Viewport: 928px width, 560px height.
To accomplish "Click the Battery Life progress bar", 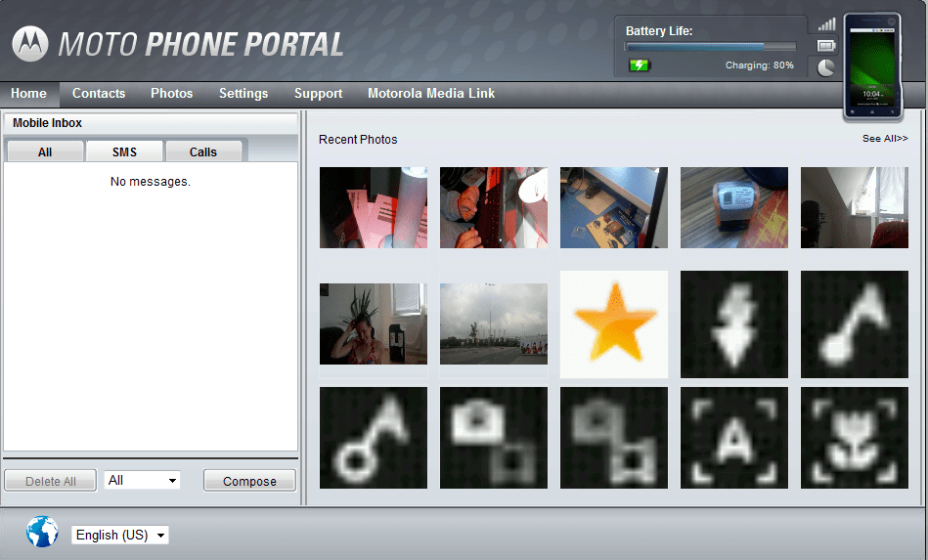I will (x=710, y=46).
